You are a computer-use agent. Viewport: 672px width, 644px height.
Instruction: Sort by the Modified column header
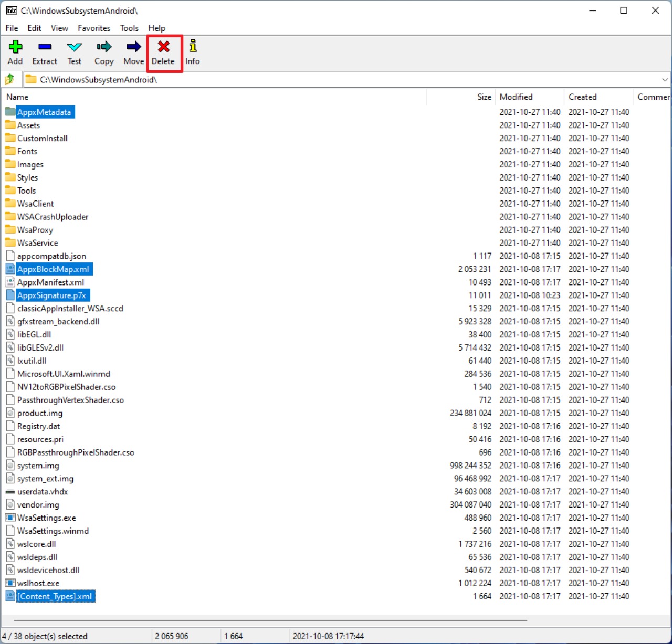530,97
